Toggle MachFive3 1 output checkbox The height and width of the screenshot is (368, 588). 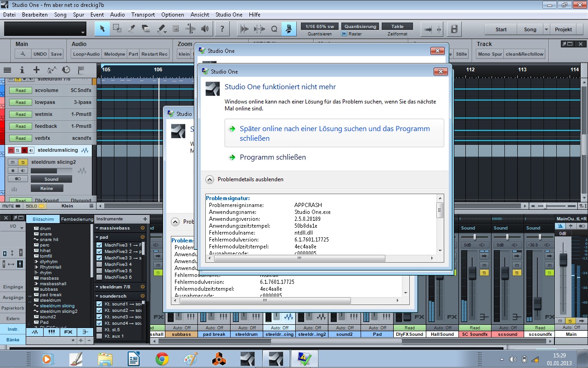[x=99, y=245]
